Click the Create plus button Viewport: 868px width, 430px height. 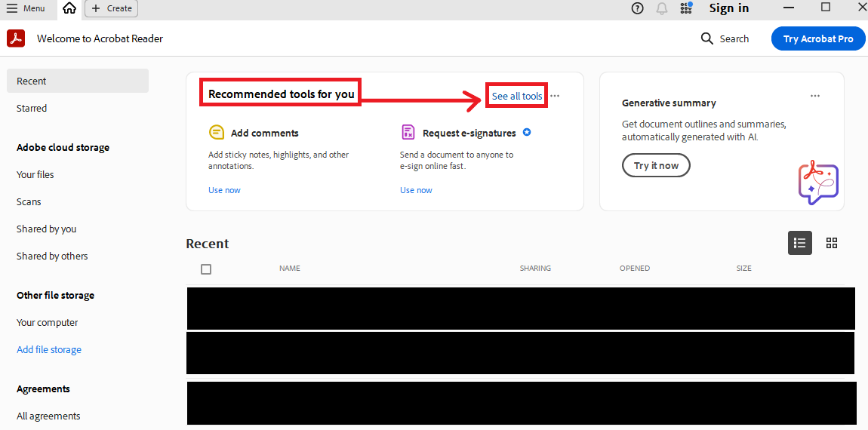point(111,8)
